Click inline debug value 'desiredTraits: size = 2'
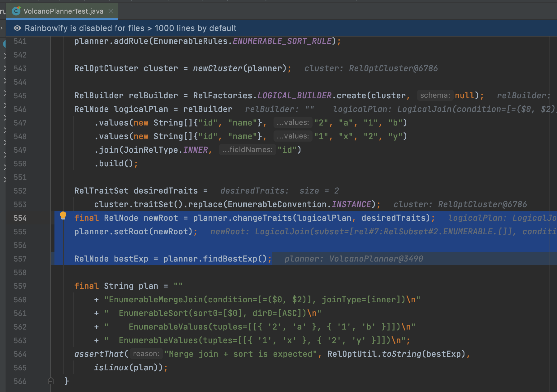The image size is (557, 392). coord(280,191)
